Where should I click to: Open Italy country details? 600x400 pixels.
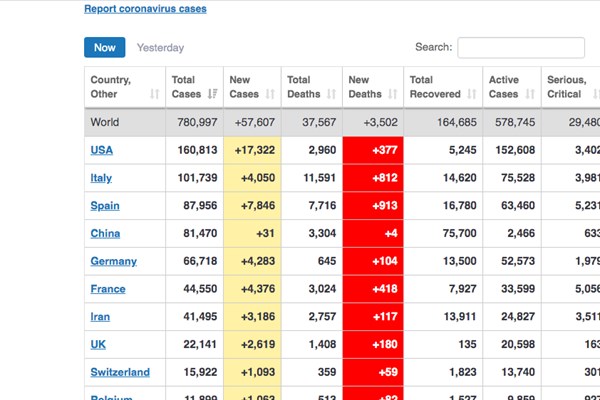pos(101,178)
